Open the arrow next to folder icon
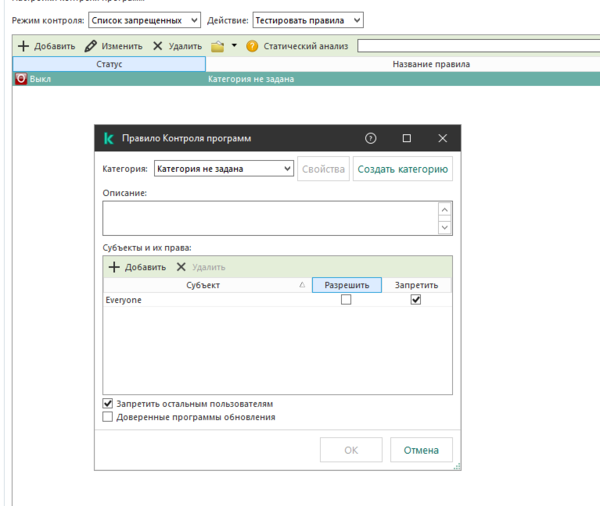The height and width of the screenshot is (506, 600). click(234, 46)
